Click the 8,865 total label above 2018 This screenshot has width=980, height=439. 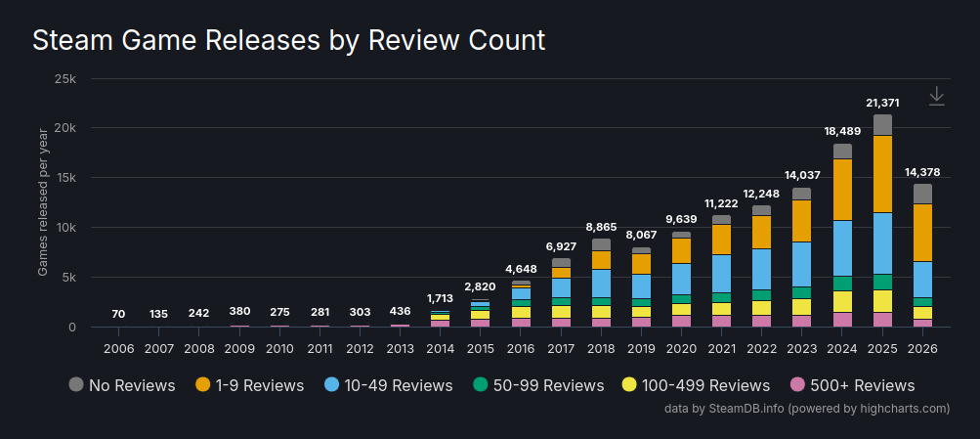tap(601, 227)
